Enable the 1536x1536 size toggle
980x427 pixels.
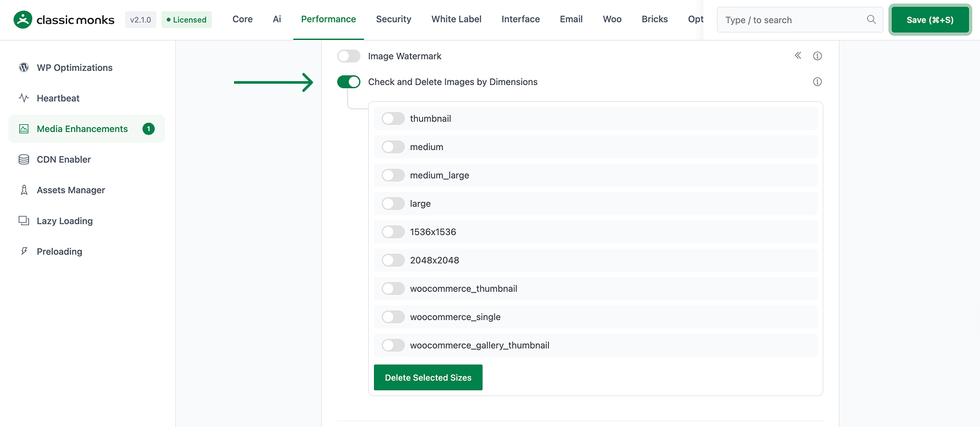393,232
